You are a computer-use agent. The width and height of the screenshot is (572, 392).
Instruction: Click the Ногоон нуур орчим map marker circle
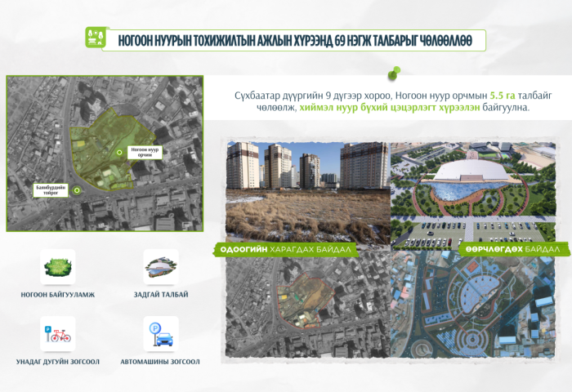pyautogui.click(x=118, y=152)
